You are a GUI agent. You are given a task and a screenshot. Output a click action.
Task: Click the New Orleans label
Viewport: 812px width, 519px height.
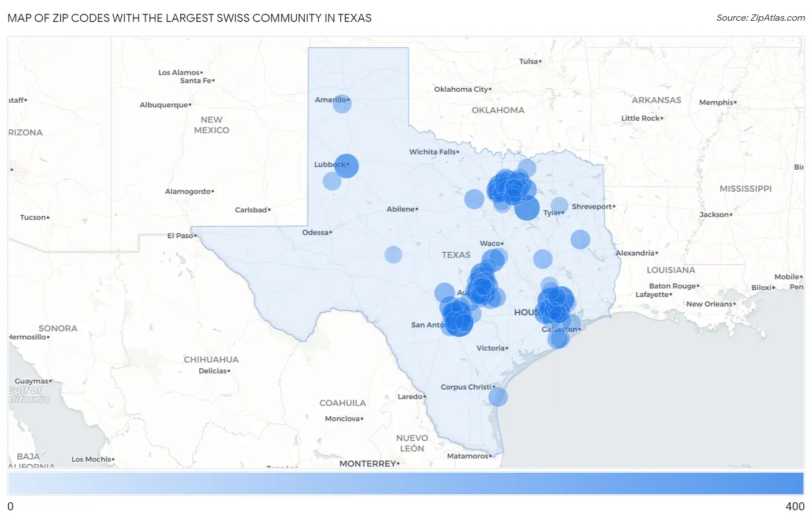pos(711,304)
